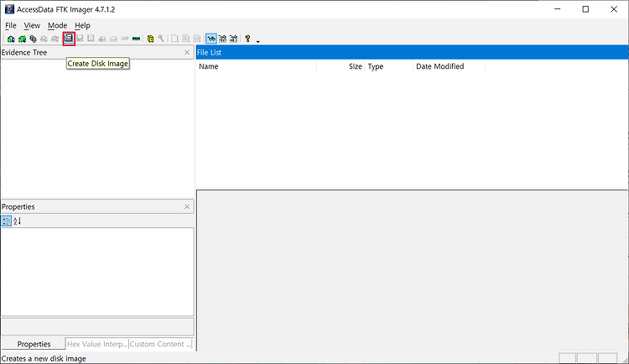Close the Evidence Tree pane

187,52
